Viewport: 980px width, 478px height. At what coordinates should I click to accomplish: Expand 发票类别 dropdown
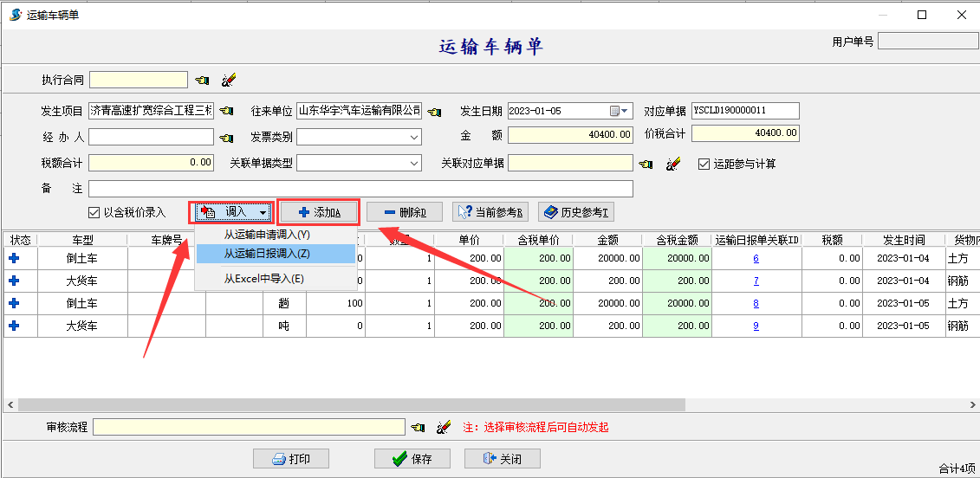(413, 138)
